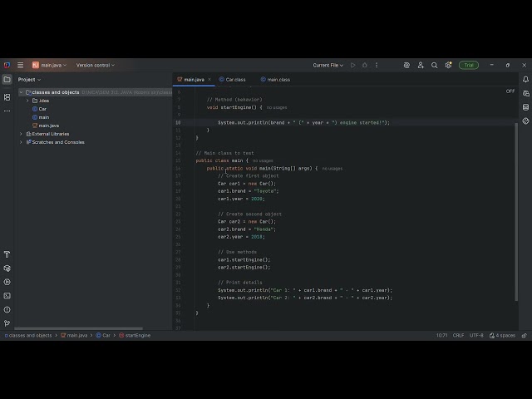Click main.java breadcrumb in status bar
Image resolution: width=532 pixels, height=399 pixels.
[x=74, y=336]
